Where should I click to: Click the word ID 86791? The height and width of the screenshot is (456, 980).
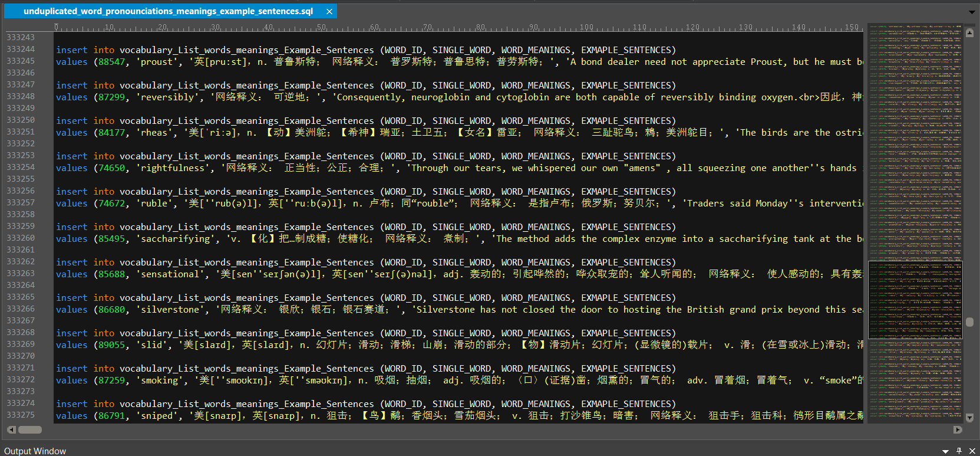[112, 416]
